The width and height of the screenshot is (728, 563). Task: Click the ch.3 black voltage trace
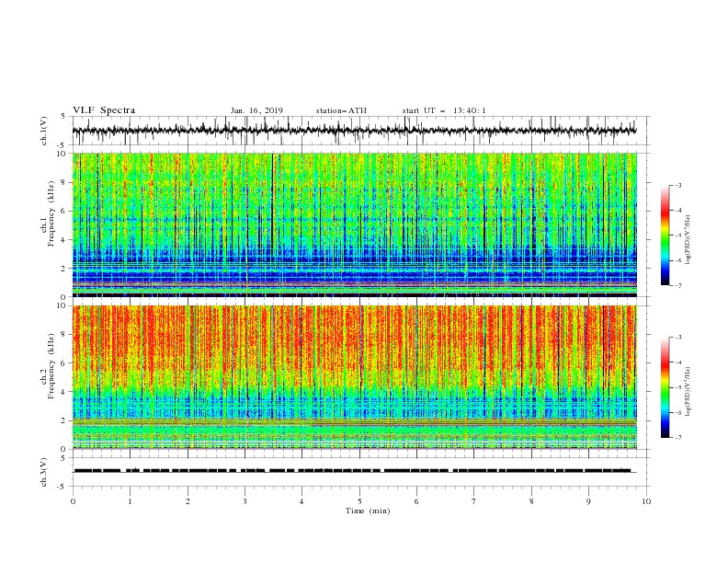pos(354,471)
